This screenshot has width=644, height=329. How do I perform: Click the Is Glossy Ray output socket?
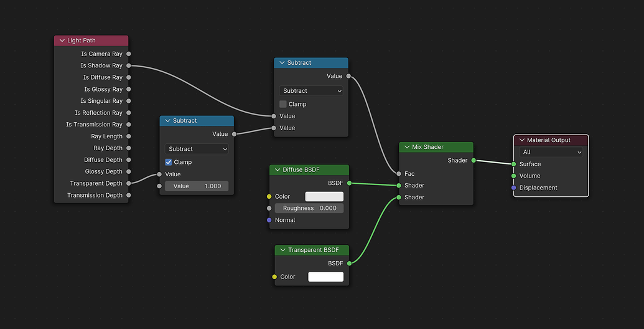click(129, 89)
